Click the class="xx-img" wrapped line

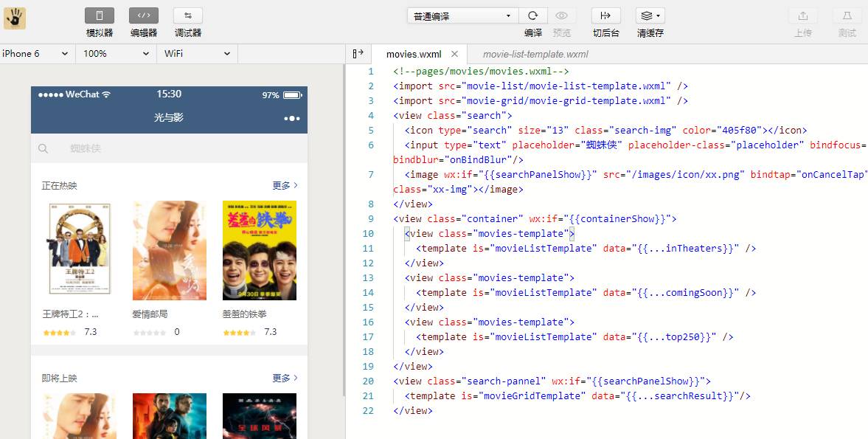coord(459,190)
